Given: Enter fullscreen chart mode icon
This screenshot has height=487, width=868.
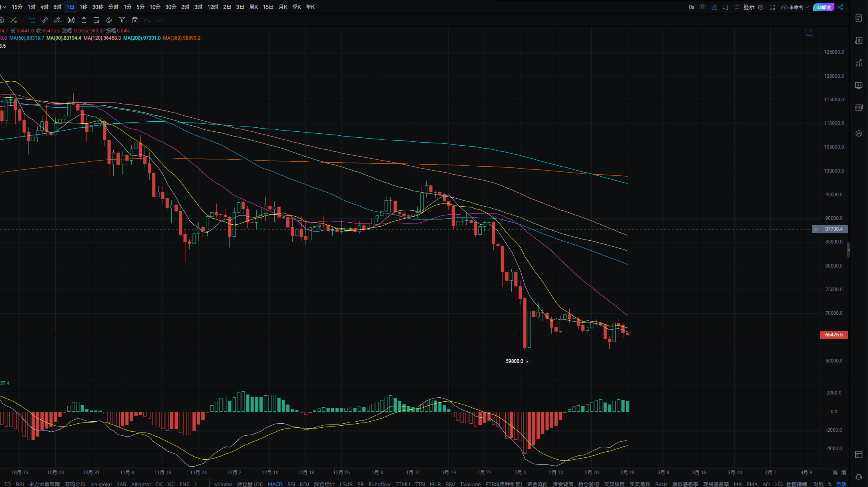Looking at the screenshot, I should tap(772, 7).
